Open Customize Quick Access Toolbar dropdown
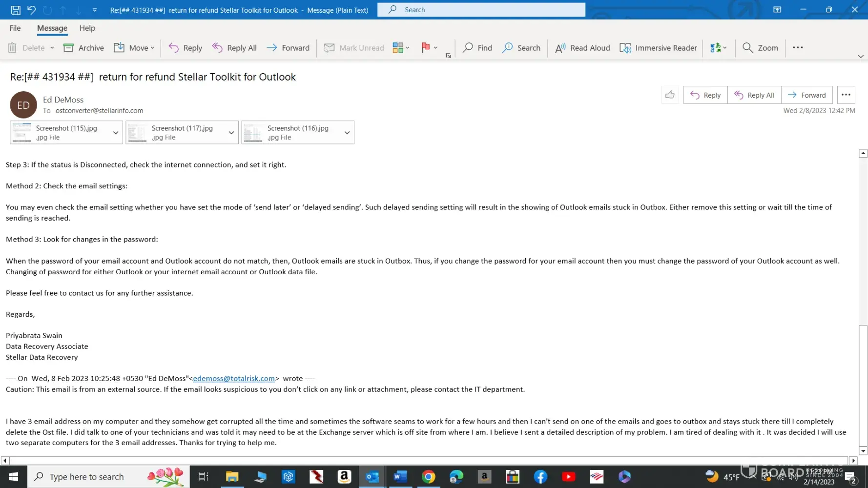868x488 pixels. tap(95, 10)
